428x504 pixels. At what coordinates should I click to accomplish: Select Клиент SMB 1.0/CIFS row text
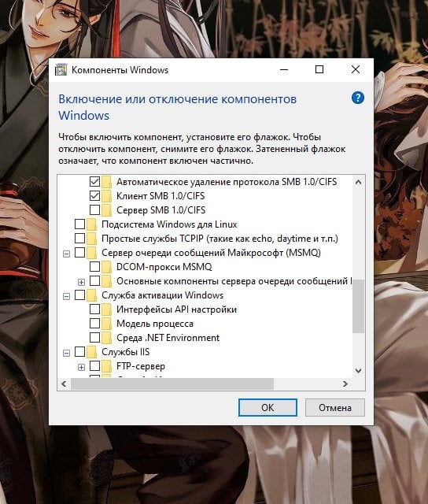tap(160, 196)
